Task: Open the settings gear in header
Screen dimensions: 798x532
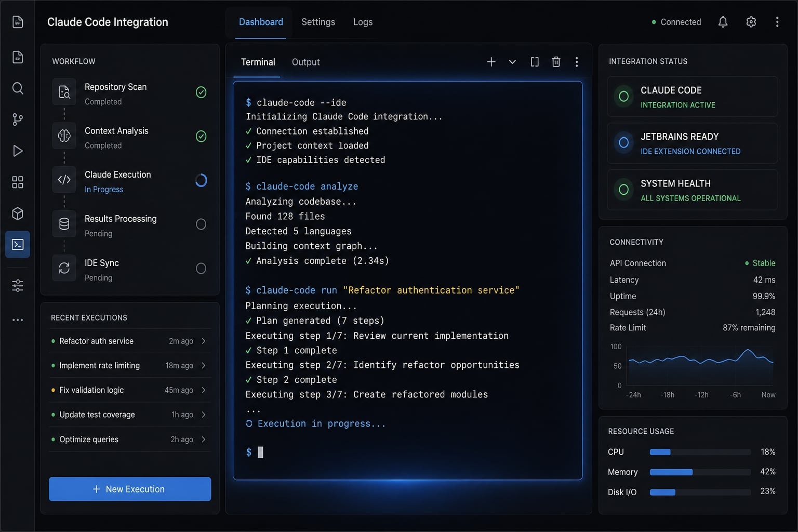Action: (751, 22)
